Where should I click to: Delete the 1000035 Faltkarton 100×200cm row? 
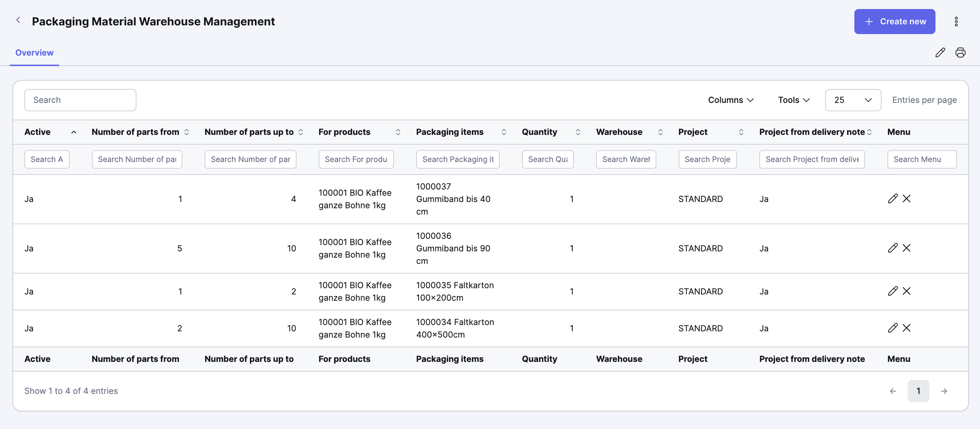point(907,291)
